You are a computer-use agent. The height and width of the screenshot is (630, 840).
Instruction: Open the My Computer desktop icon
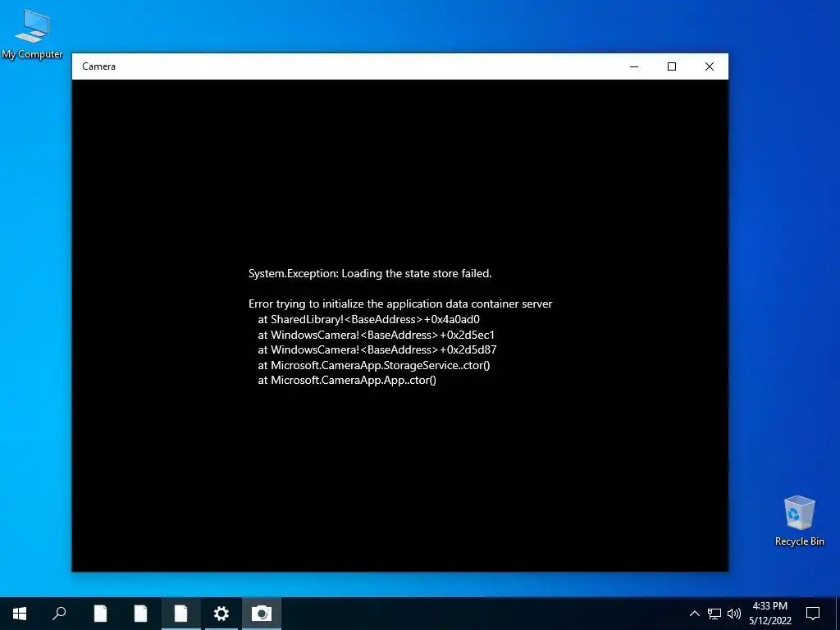click(x=32, y=34)
